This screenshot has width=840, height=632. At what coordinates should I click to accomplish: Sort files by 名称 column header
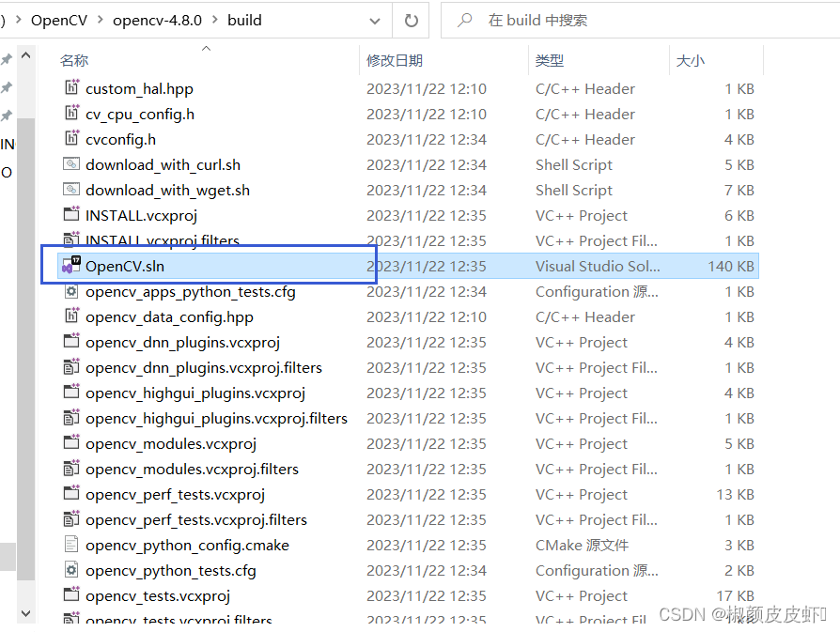(x=74, y=60)
